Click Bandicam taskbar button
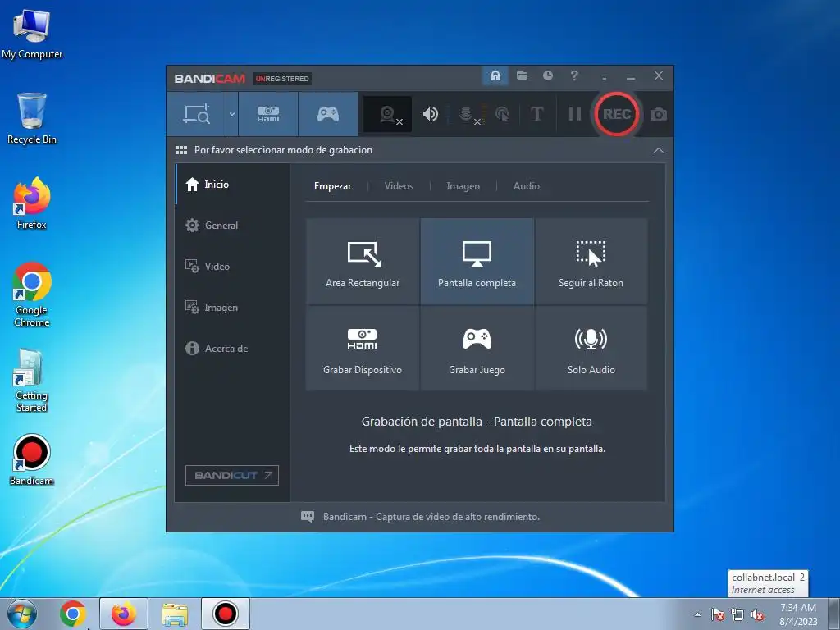The width and height of the screenshot is (840, 630). click(226, 614)
